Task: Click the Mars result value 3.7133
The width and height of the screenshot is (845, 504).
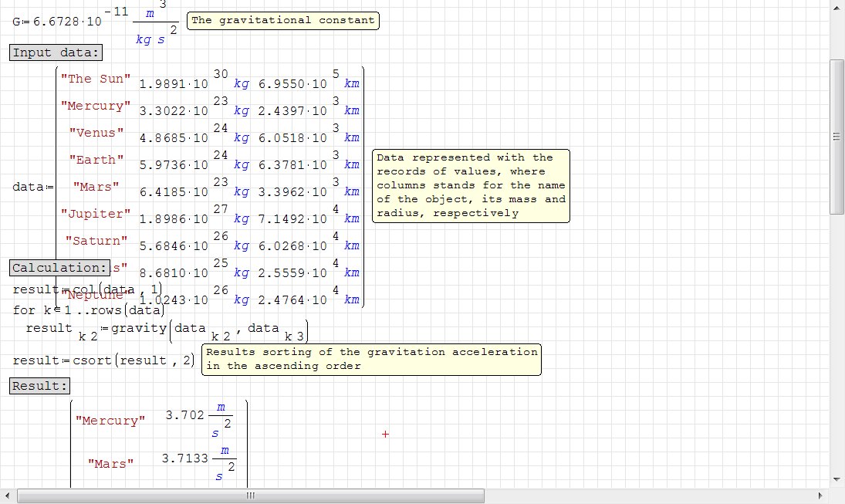Action: tap(184, 458)
